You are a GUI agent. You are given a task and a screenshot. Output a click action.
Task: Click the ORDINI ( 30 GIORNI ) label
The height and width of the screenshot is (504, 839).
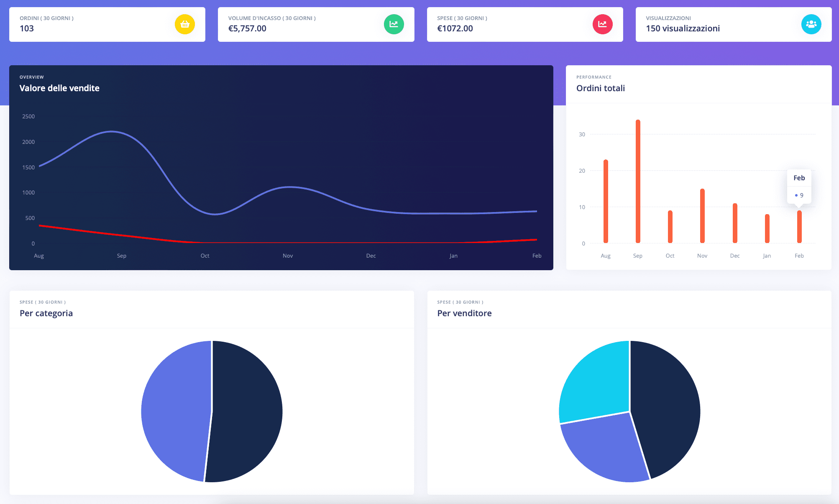[x=46, y=18]
